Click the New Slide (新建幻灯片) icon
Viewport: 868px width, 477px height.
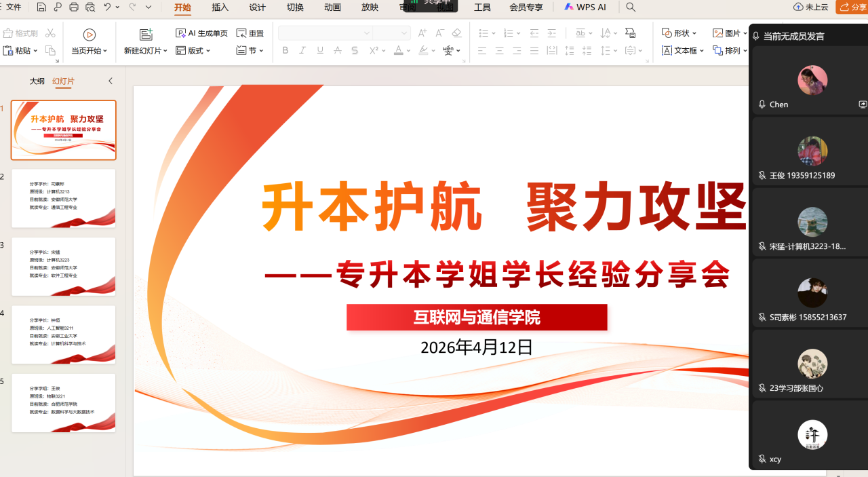tap(145, 34)
